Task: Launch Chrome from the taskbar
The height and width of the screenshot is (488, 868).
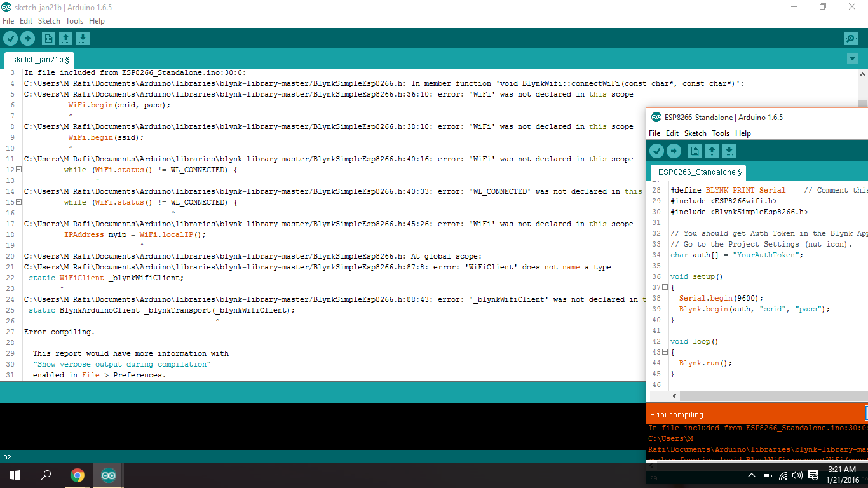Action: 78,475
